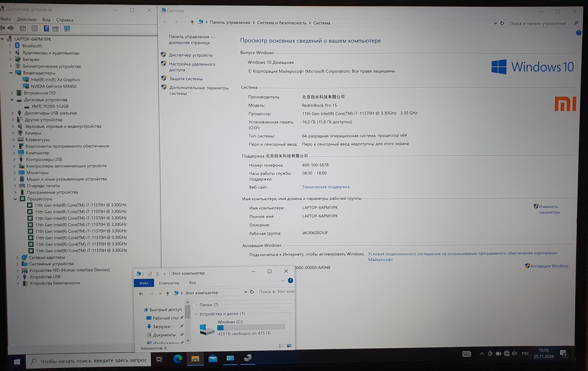Open Техническая поддержка website link

click(x=326, y=187)
